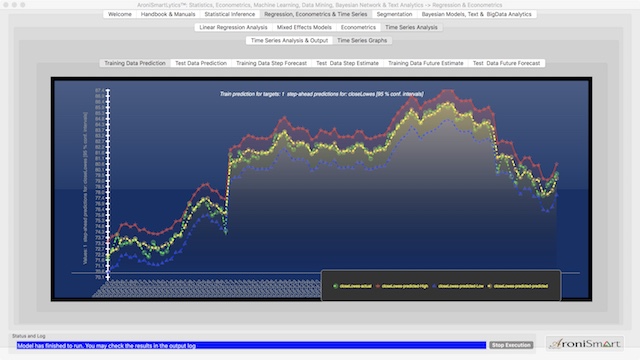Click the yellow closeLowes-predicted-predicted legend marker
The height and width of the screenshot is (360, 640).
click(490, 286)
